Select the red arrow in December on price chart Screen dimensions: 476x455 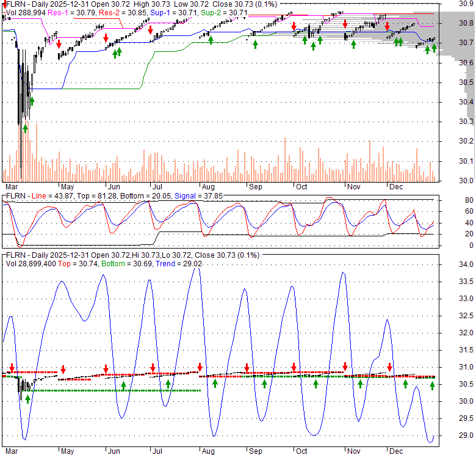387,27
